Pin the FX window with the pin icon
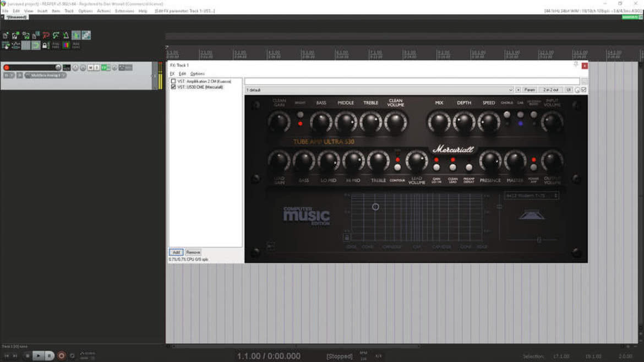This screenshot has height=362, width=644. tap(576, 64)
